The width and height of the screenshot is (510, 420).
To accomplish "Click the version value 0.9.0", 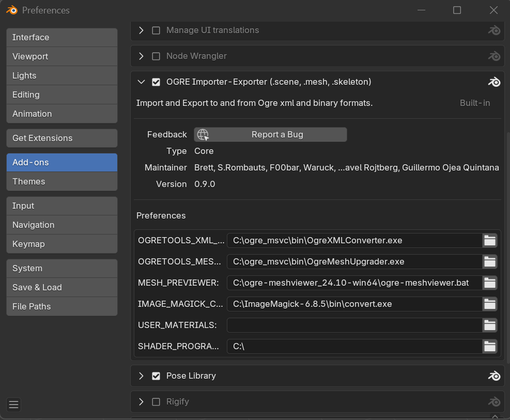I will pyautogui.click(x=205, y=184).
